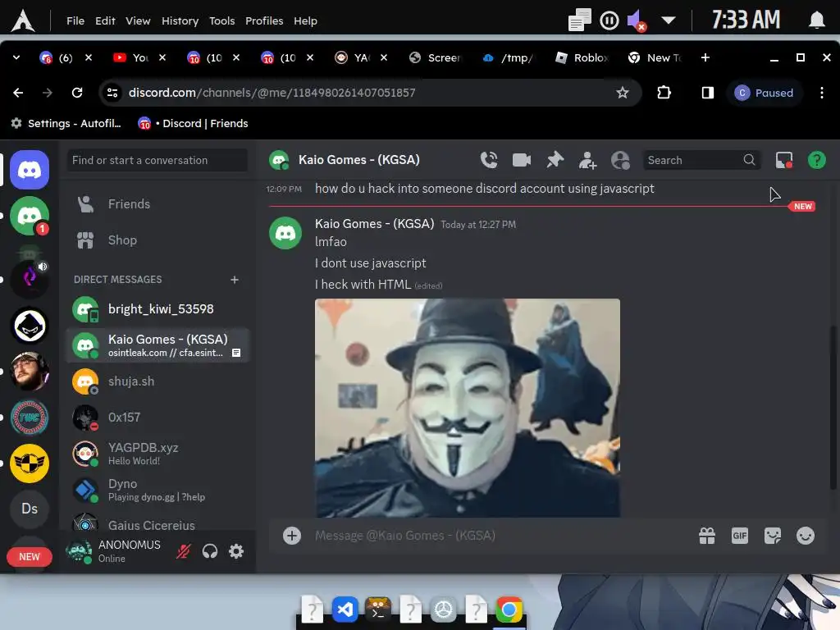Open the History menu

pos(180,21)
